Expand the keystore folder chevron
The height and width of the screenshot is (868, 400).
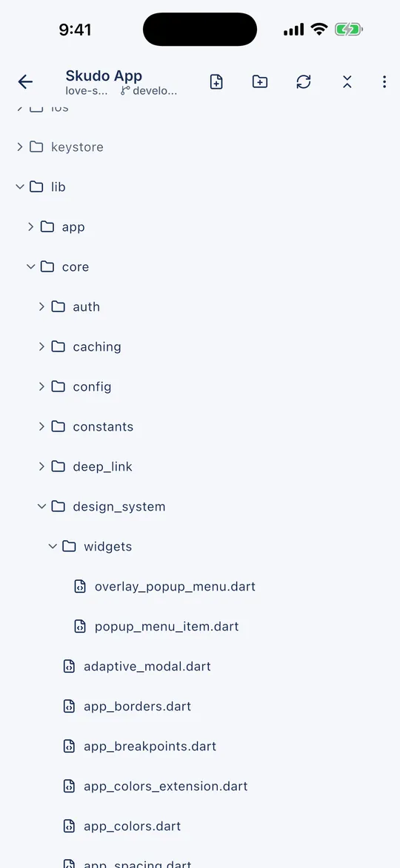pos(20,147)
